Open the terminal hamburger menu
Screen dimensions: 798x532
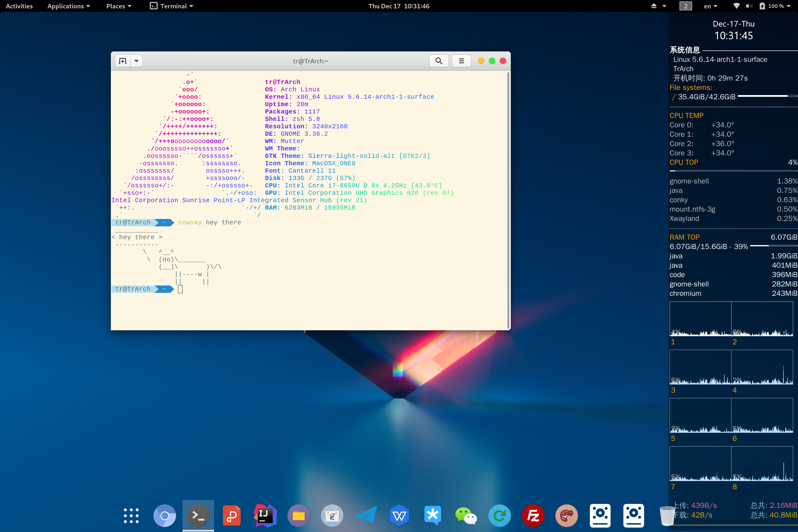tap(461, 61)
